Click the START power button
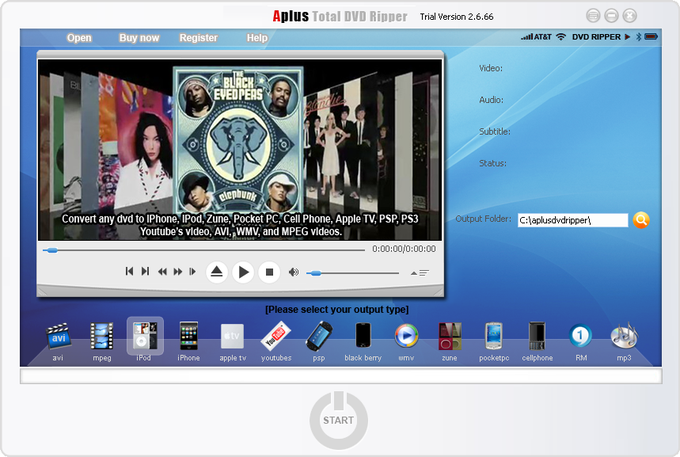The width and height of the screenshot is (680, 457). coord(339,420)
